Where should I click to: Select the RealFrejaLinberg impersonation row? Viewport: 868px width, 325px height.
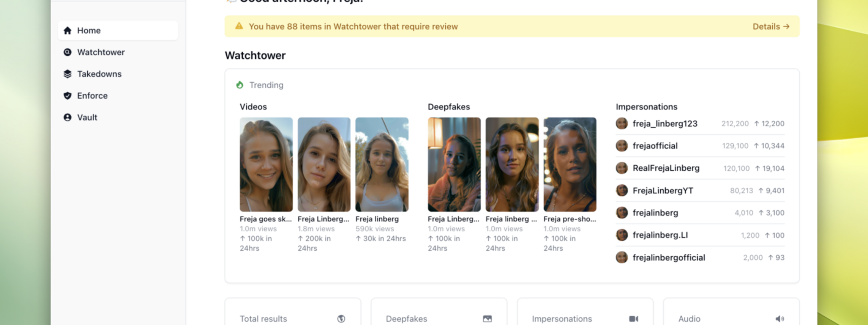tap(666, 168)
